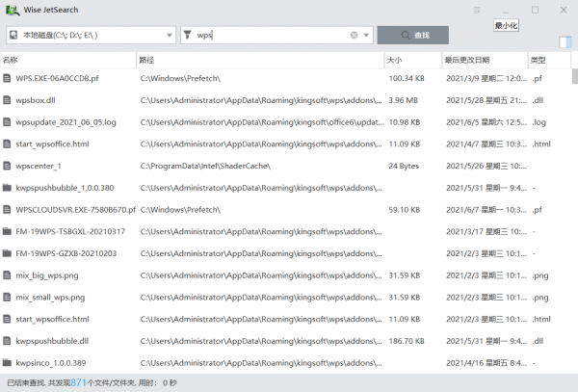This screenshot has width=578, height=392.
Task: Sort results by 最后更改日期 column header
Action: (485, 60)
